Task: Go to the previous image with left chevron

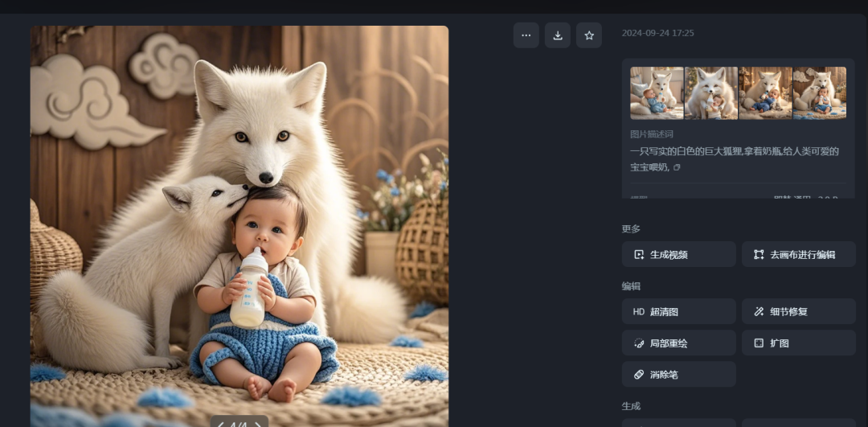Action: (x=221, y=425)
